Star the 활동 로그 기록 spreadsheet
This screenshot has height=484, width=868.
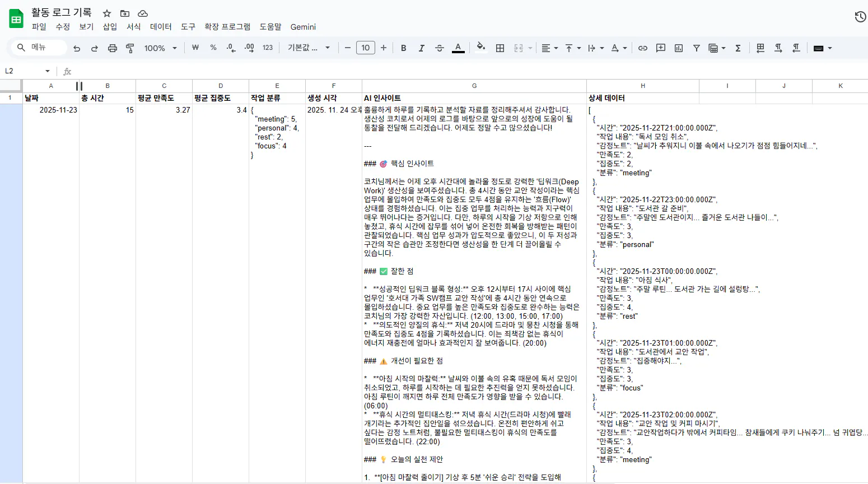click(x=106, y=13)
